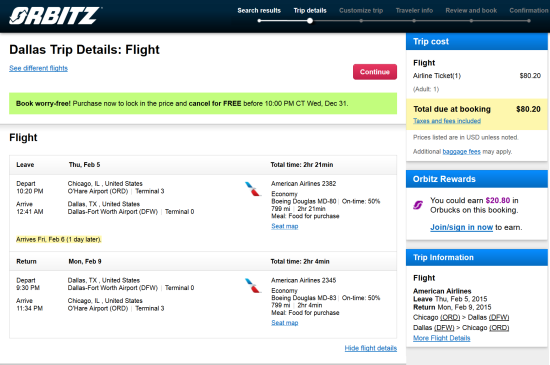
Task: Click the Customize trip progress step
Action: point(361,11)
